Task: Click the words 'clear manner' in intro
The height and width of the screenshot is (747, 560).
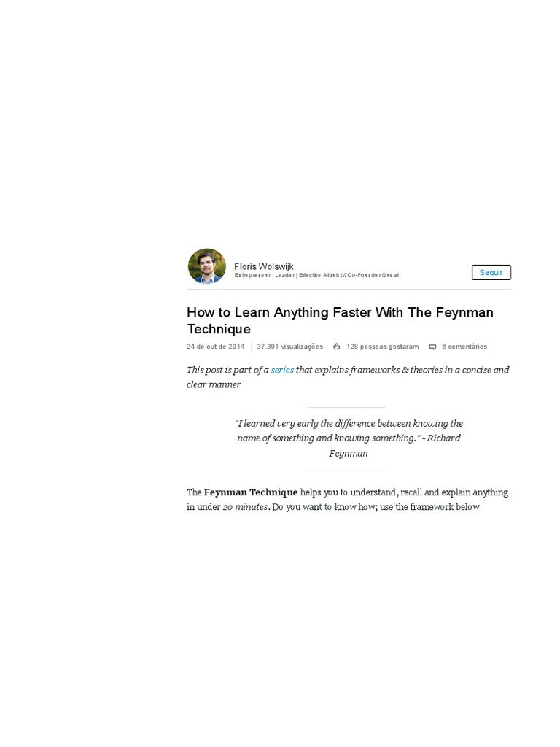Action: (x=214, y=384)
